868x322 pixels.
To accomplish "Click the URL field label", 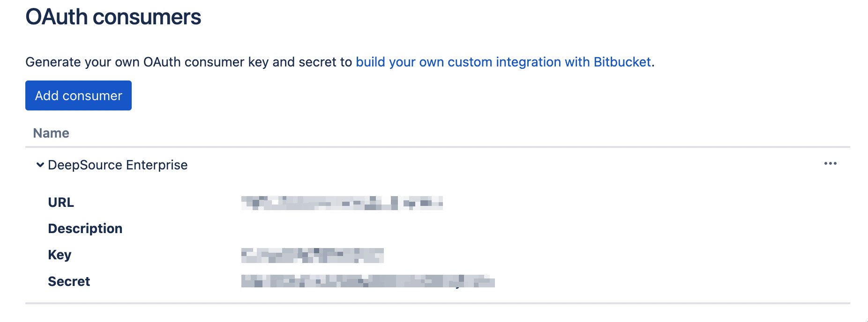I will click(x=60, y=202).
